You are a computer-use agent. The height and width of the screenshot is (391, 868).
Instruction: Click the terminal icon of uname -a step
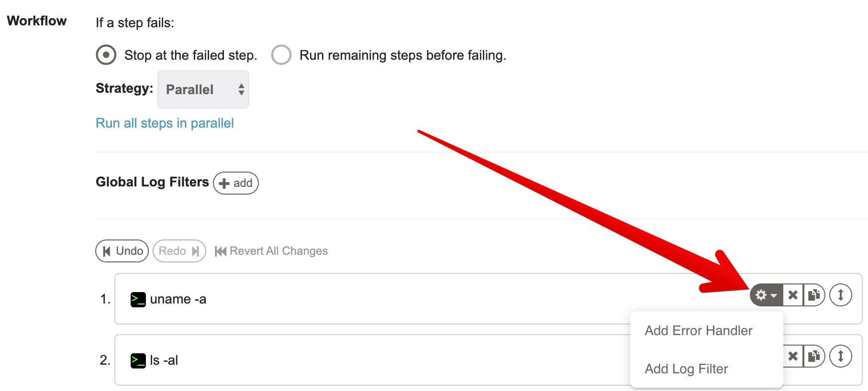point(138,300)
